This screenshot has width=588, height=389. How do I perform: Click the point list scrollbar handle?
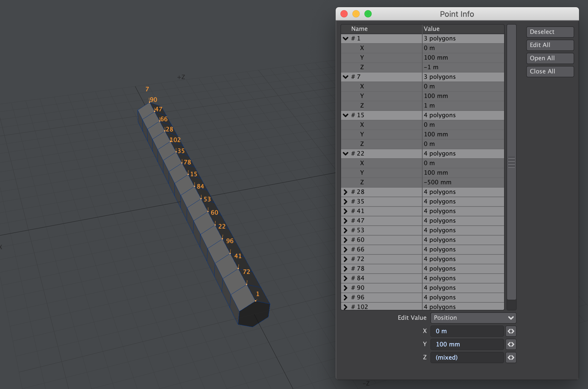pyautogui.click(x=512, y=162)
